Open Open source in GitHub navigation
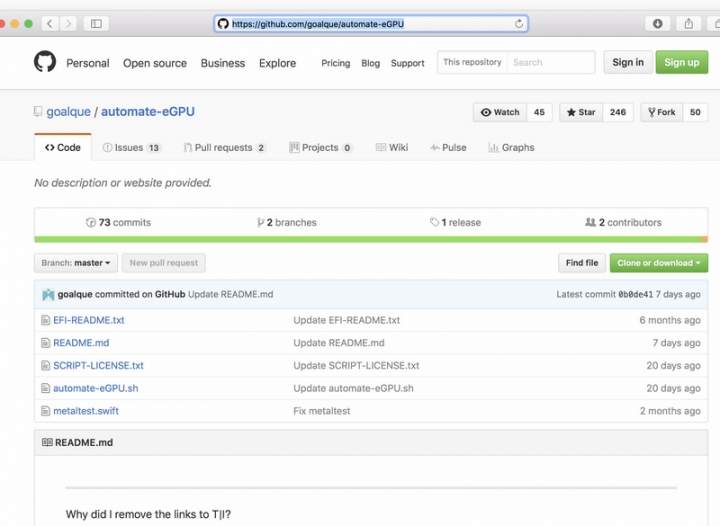Image resolution: width=720 pixels, height=526 pixels. click(155, 63)
